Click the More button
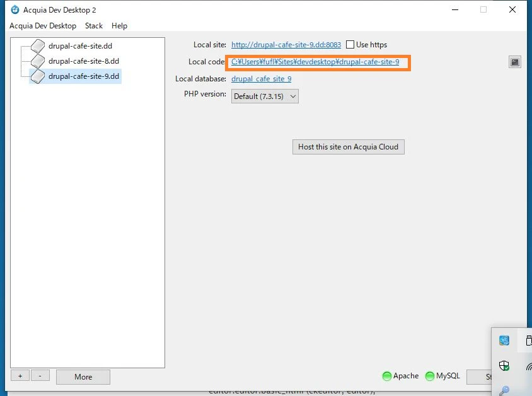The height and width of the screenshot is (396, 532). [83, 377]
